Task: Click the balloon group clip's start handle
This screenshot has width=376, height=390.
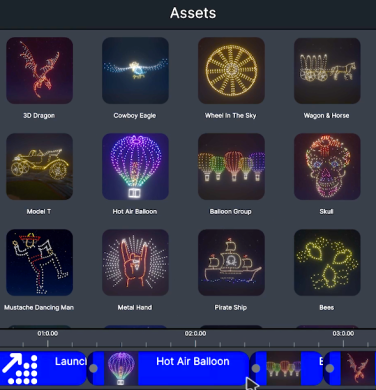Action: [256, 368]
